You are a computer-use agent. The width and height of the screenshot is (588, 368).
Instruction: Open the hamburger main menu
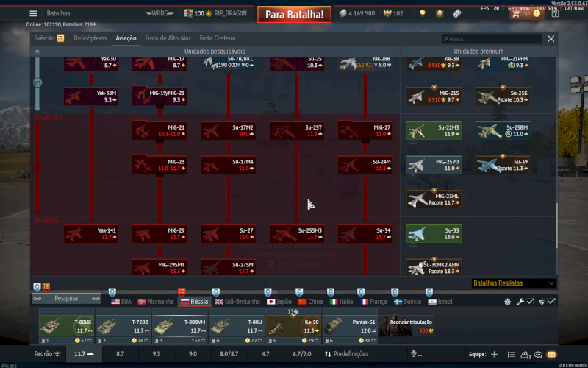point(33,13)
